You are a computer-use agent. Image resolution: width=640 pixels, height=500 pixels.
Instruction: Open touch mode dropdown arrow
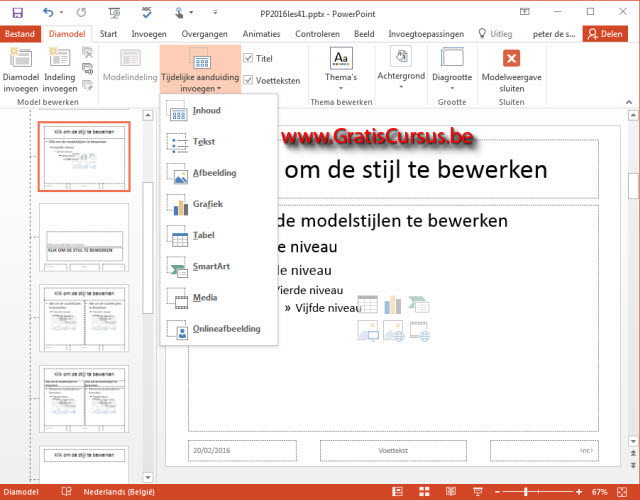point(191,13)
